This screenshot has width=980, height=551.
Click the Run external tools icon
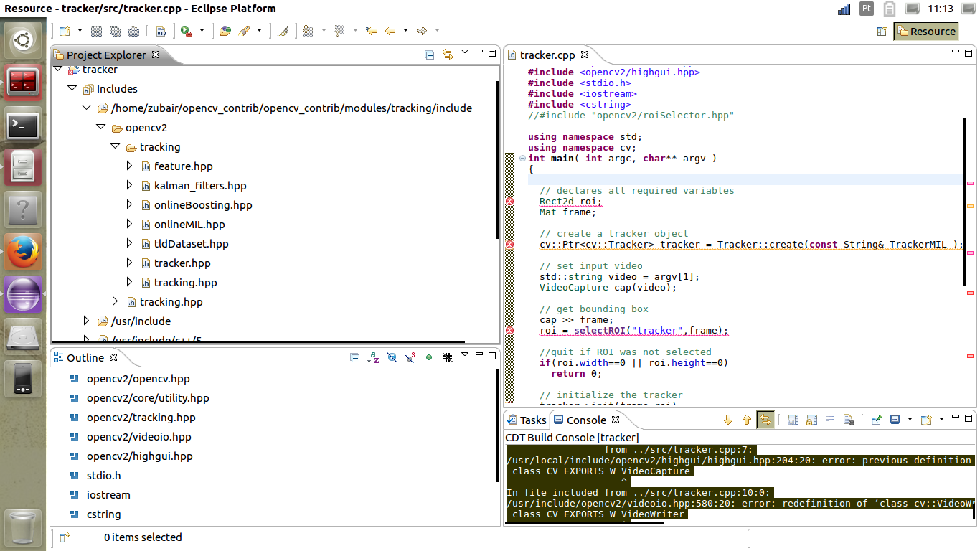coord(187,31)
